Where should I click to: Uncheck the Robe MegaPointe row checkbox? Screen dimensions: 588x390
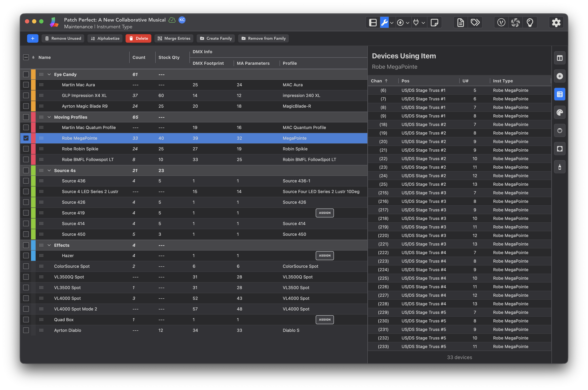click(x=26, y=138)
